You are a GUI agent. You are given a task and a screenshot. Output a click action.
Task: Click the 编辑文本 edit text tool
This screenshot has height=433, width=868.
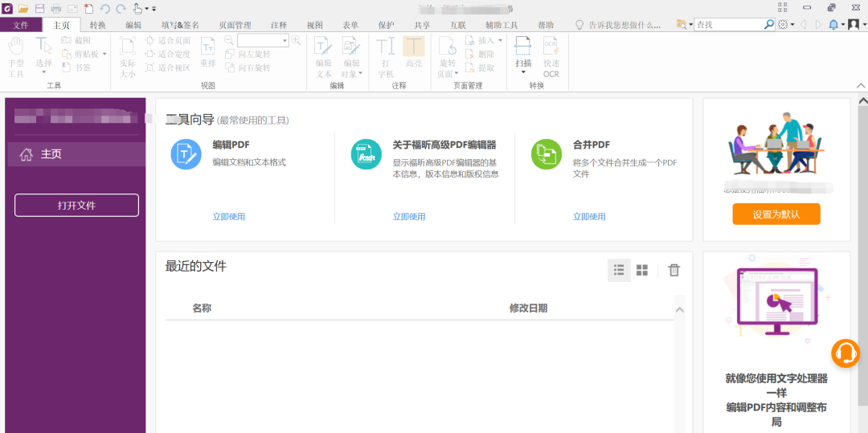click(x=324, y=58)
